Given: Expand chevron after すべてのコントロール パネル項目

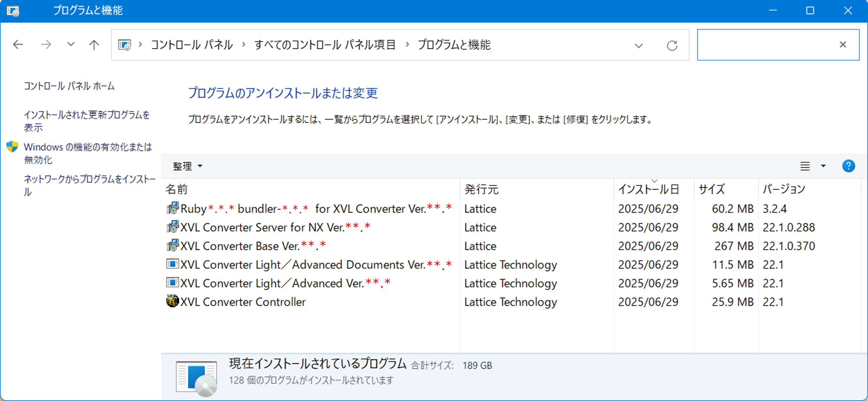Looking at the screenshot, I should click(x=407, y=44).
